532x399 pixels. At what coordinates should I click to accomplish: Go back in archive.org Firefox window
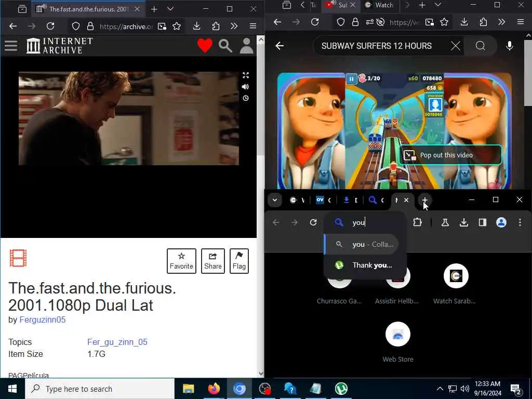pos(13,26)
